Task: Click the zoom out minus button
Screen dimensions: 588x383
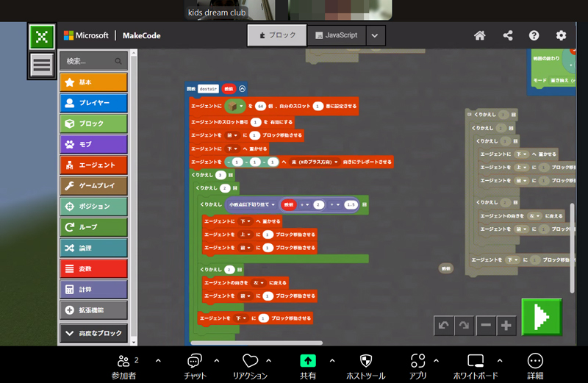Action: click(x=485, y=325)
